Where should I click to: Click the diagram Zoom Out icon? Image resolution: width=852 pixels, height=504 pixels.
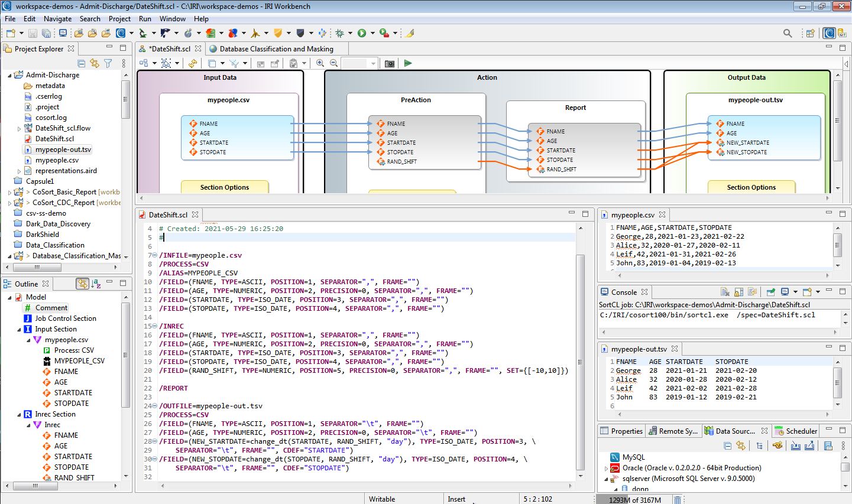[x=334, y=63]
